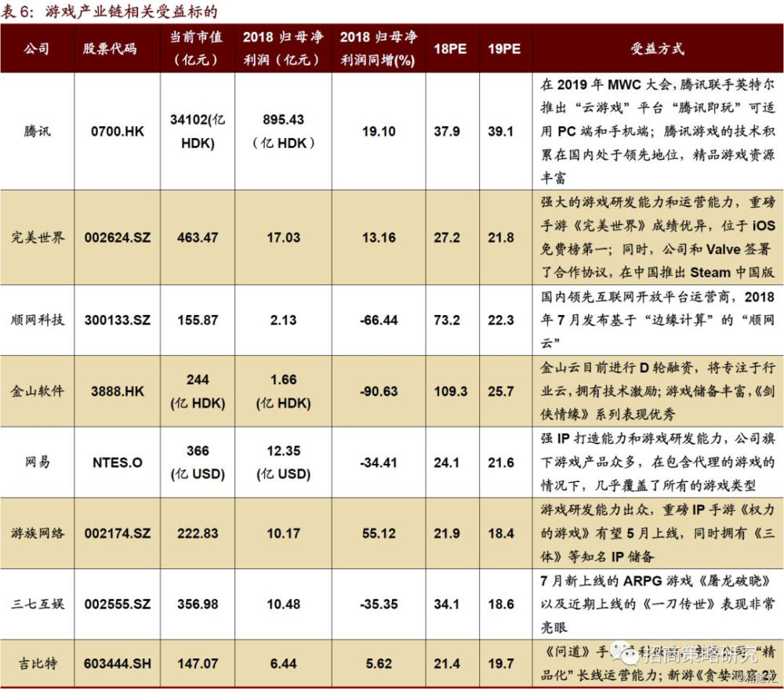Screen dimensions: 784x689
Task: Select stock code '300133.SZ'
Action: tap(118, 320)
